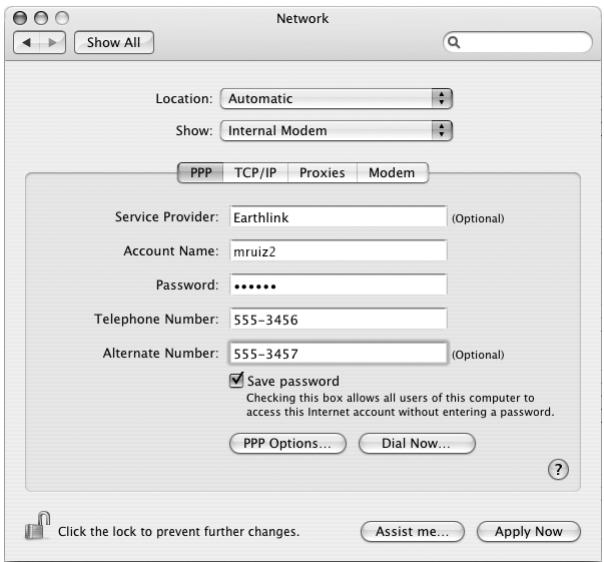Click the 'Network' window title
Viewport: 604px width, 562px height.
click(302, 18)
